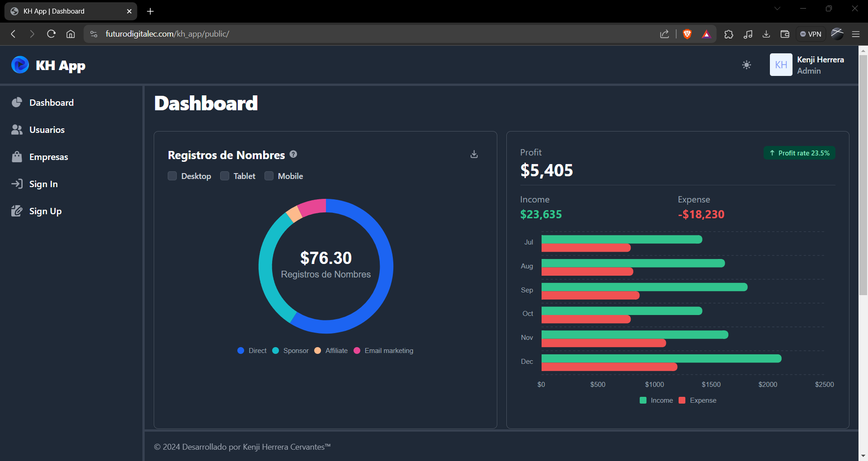Click the help question mark beside Registros de Nombres

point(293,154)
